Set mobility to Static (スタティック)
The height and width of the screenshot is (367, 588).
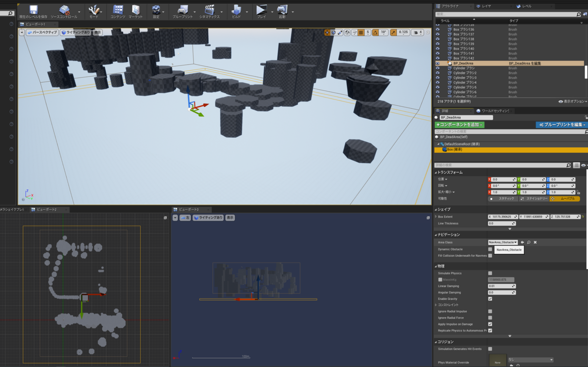tap(503, 198)
